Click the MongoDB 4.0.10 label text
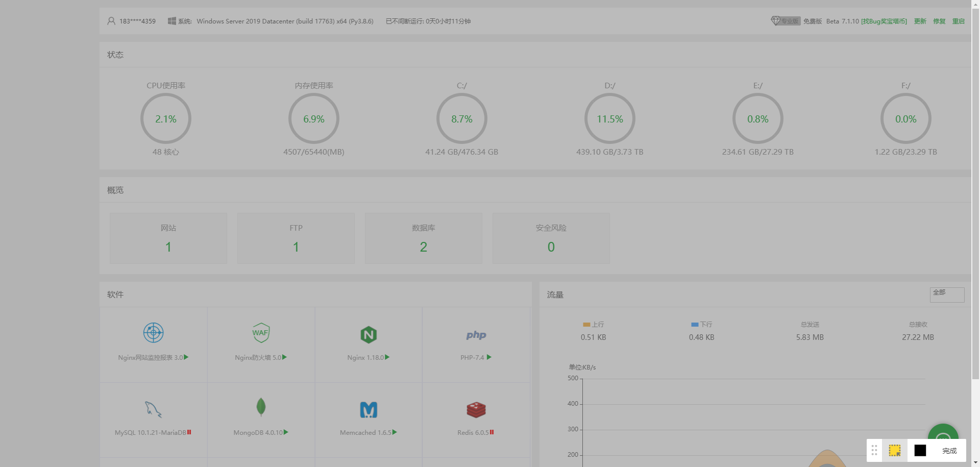The height and width of the screenshot is (467, 980). click(x=258, y=433)
